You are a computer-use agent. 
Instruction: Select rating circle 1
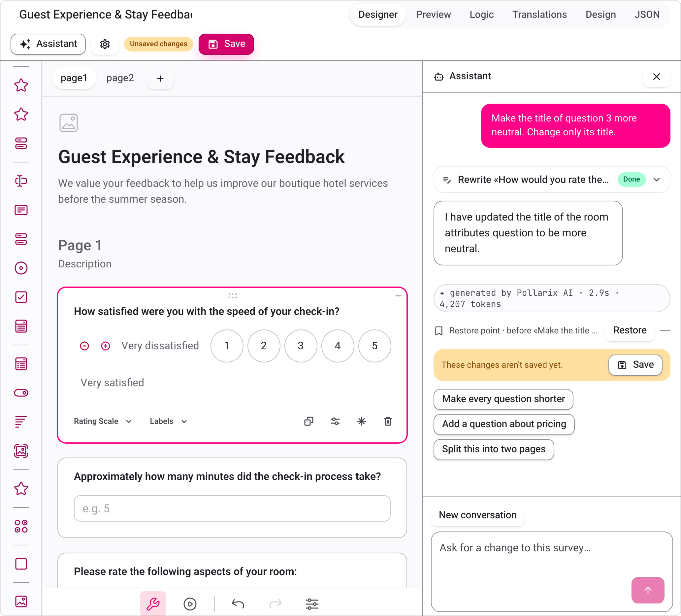coord(227,346)
